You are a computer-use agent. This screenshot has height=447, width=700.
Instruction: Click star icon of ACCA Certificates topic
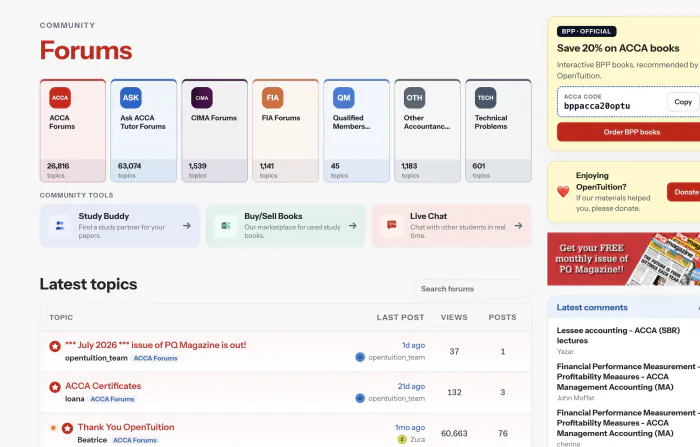coord(55,387)
